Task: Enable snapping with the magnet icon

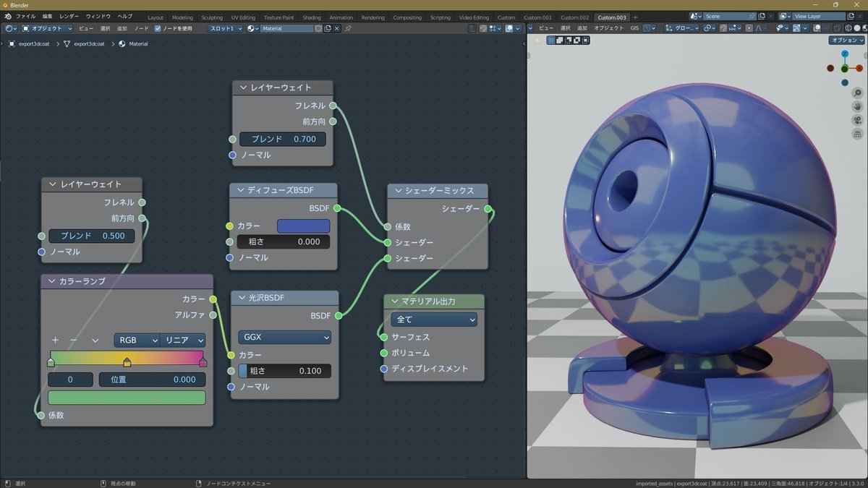Action: 723,28
